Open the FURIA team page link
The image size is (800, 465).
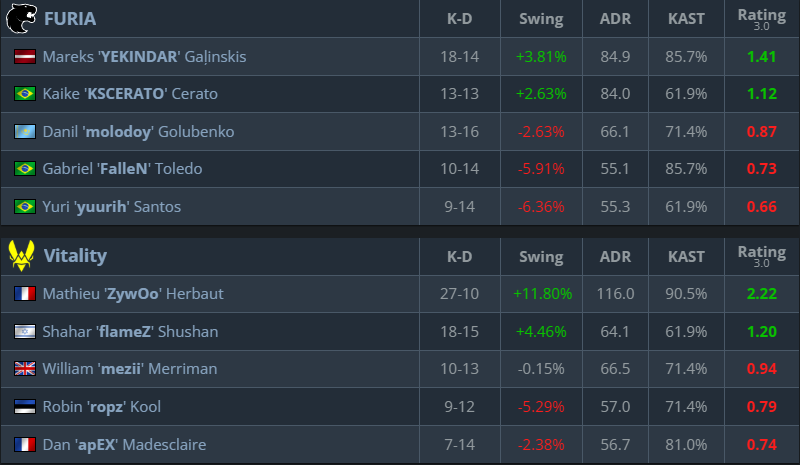70,19
